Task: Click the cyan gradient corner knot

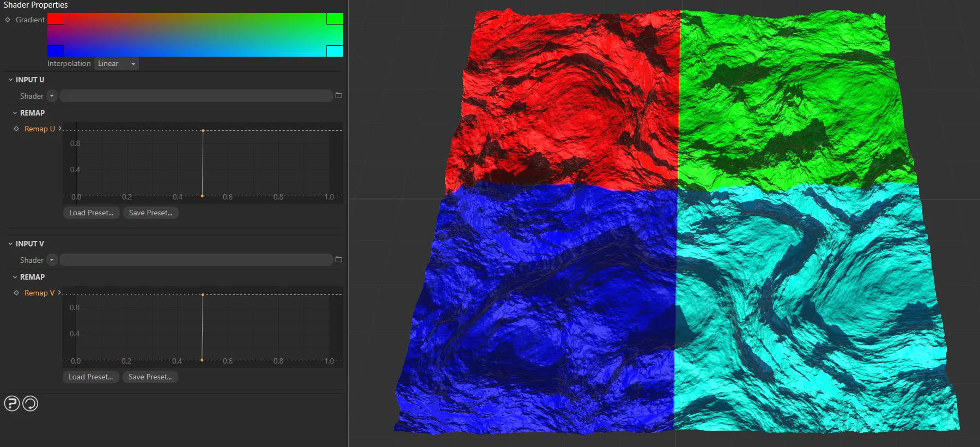Action: click(x=334, y=51)
